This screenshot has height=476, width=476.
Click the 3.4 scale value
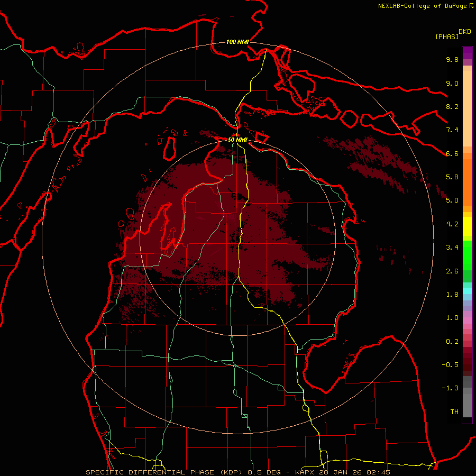pyautogui.click(x=452, y=248)
